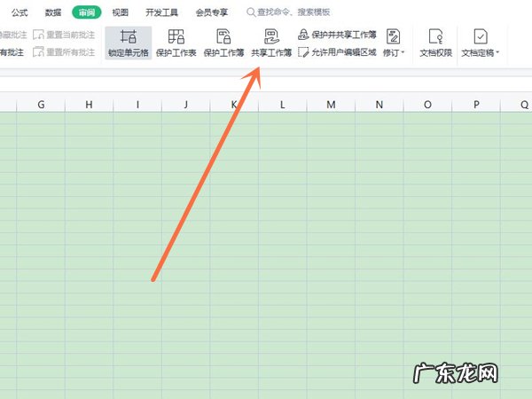This screenshot has width=532, height=399.
Task: Select column O header
Action: (428, 104)
